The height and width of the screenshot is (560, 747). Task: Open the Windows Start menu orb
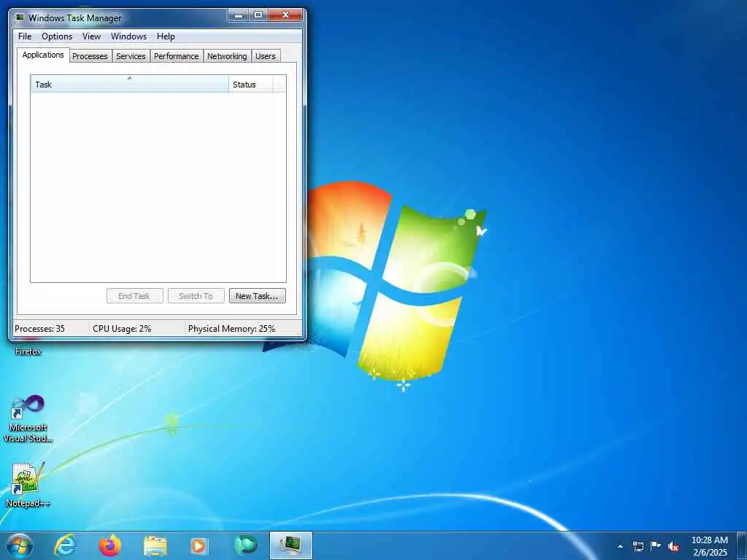pos(20,545)
